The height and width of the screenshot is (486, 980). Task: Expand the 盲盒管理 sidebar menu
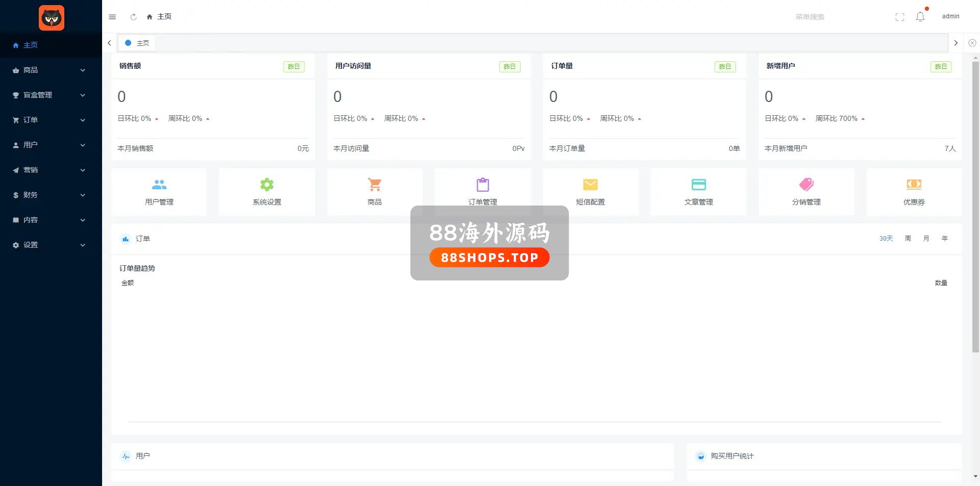click(50, 95)
